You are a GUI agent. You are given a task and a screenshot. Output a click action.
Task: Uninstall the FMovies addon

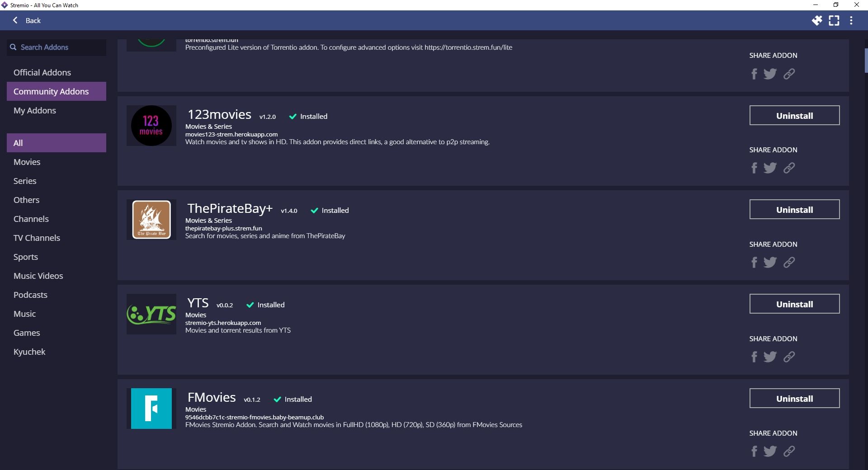click(794, 399)
